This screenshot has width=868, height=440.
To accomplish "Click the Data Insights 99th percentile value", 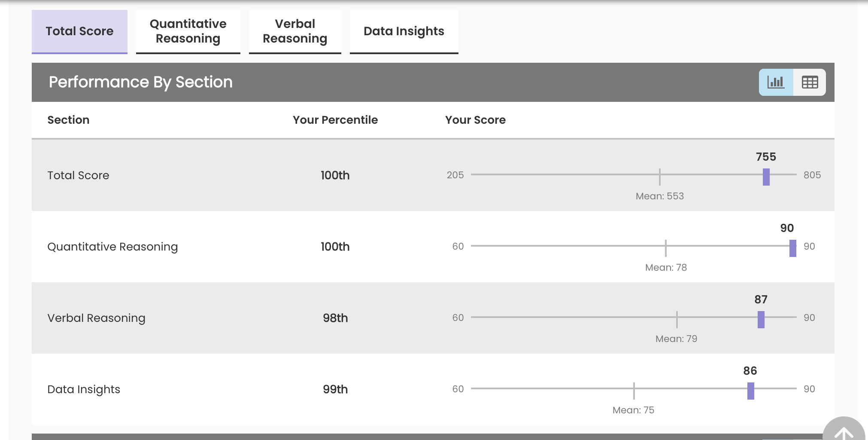I will click(335, 389).
